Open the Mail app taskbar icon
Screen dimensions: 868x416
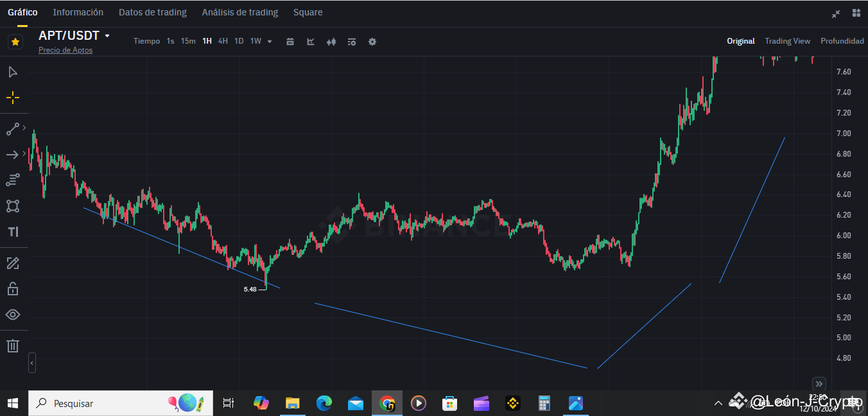(356, 403)
